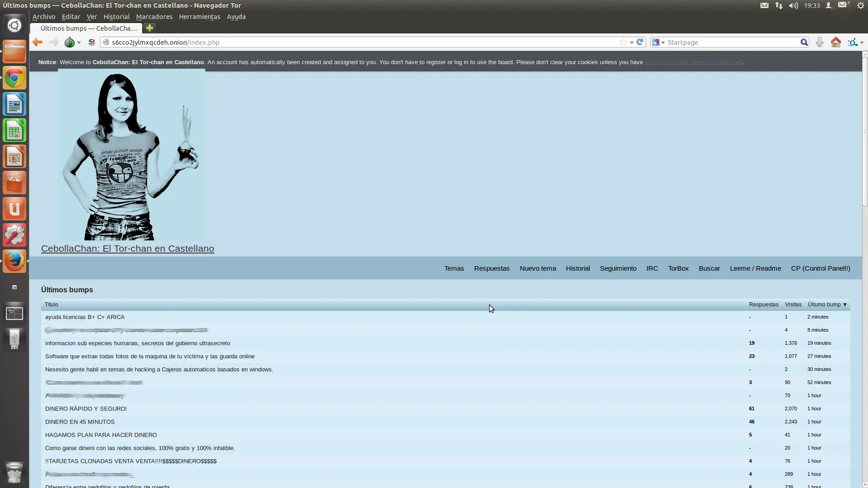Open the Trash in the dock
The image size is (868, 488).
click(14, 473)
